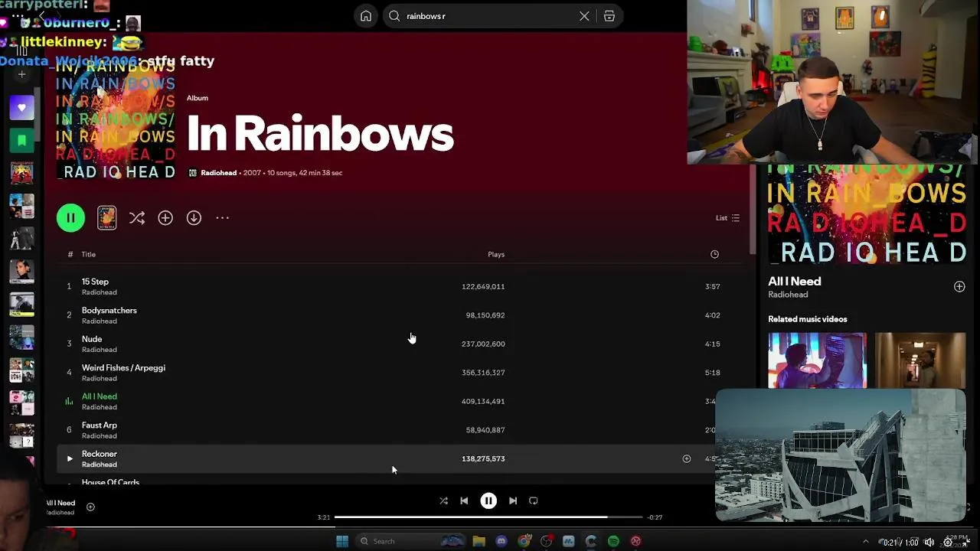The width and height of the screenshot is (980, 551).
Task: Open the first related music video thumbnail
Action: tap(818, 360)
